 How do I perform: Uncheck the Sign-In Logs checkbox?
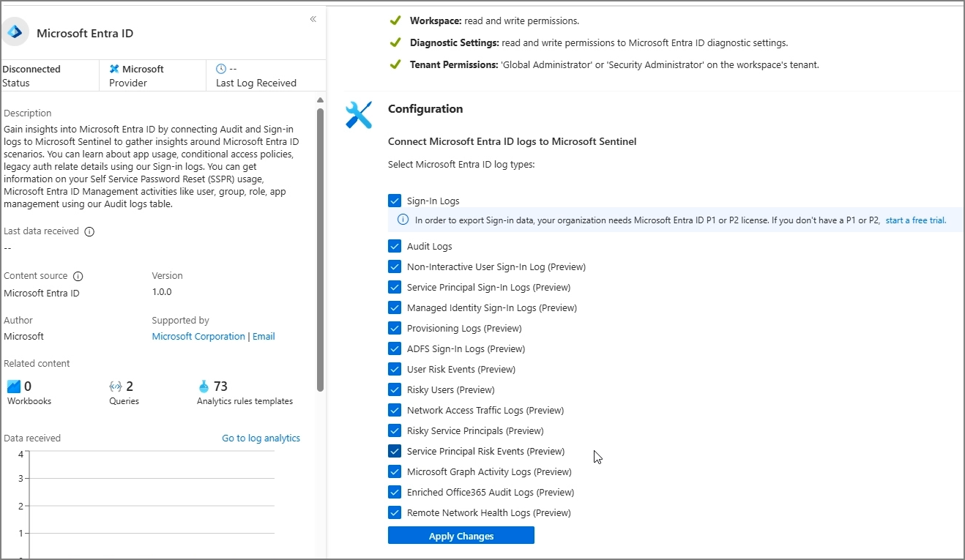(x=395, y=201)
